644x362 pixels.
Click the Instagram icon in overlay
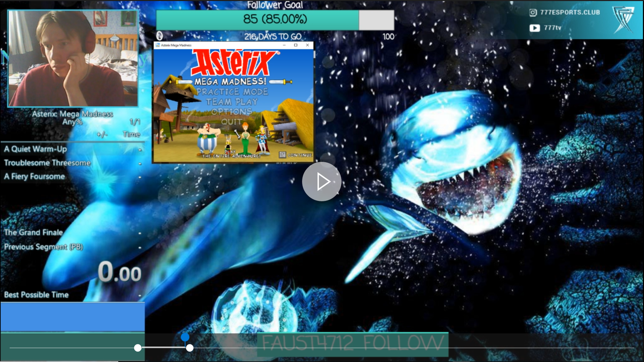pos(534,13)
